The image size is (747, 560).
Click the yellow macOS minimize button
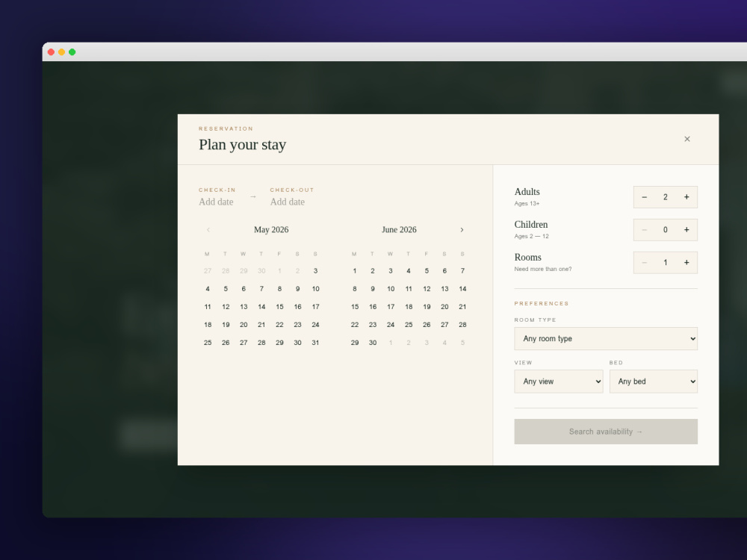tap(61, 52)
